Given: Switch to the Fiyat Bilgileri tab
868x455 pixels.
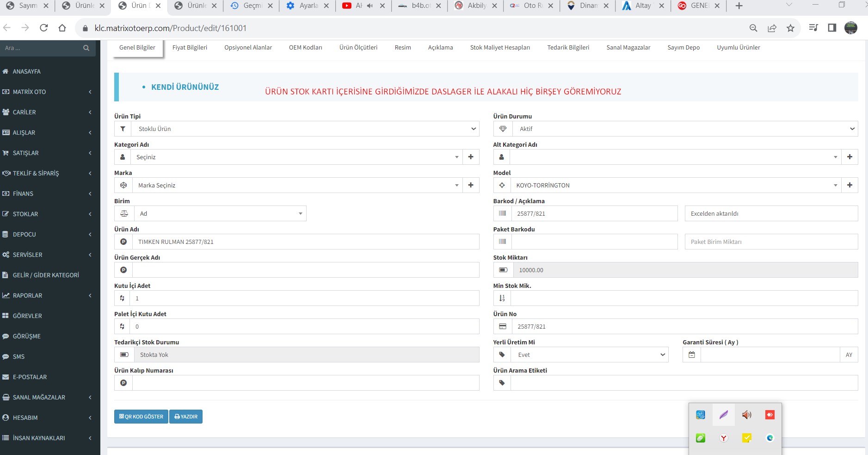Looking at the screenshot, I should pyautogui.click(x=190, y=48).
